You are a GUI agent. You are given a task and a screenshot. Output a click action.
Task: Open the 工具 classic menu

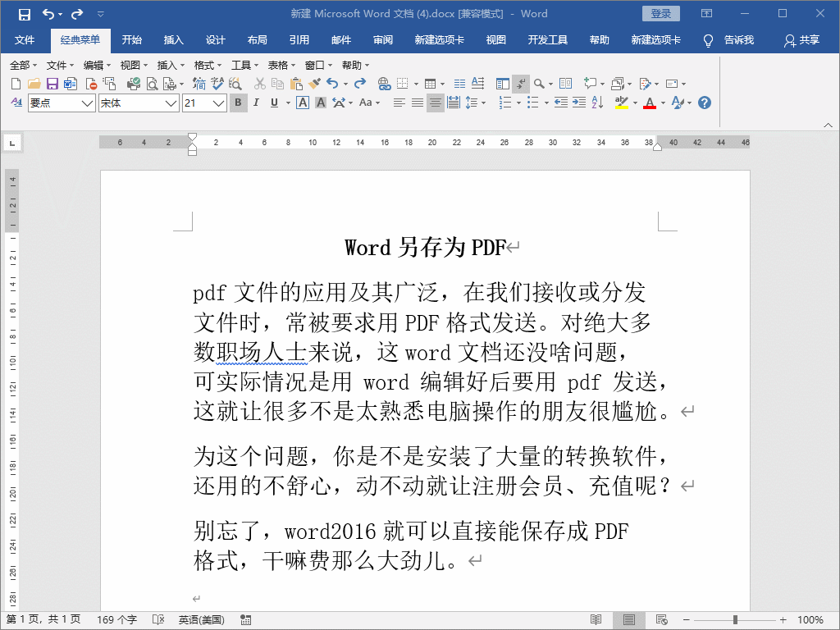(x=244, y=66)
